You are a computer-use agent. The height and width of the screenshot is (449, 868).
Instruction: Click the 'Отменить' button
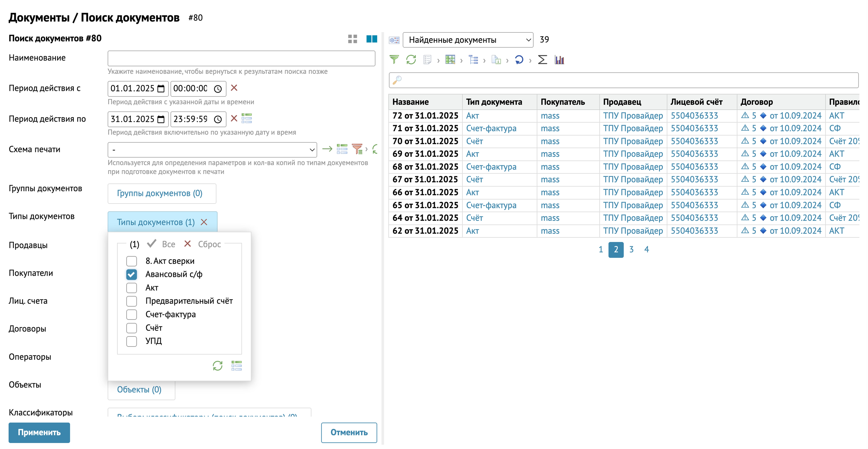349,432
